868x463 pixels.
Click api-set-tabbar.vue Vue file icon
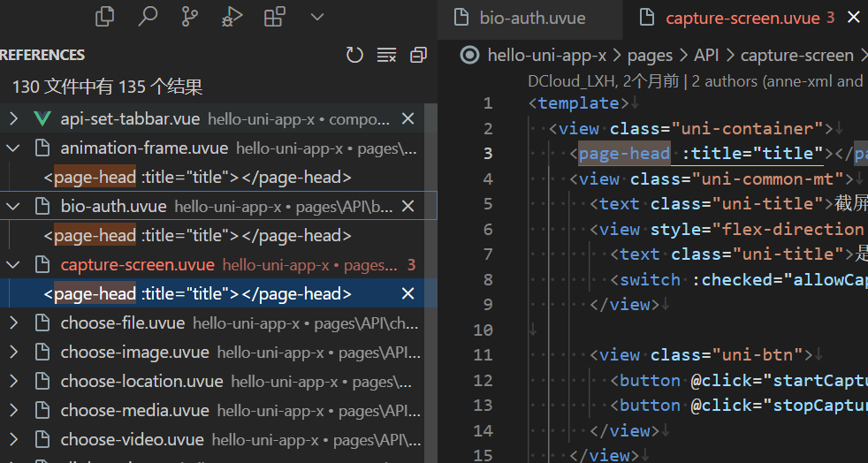(42, 118)
